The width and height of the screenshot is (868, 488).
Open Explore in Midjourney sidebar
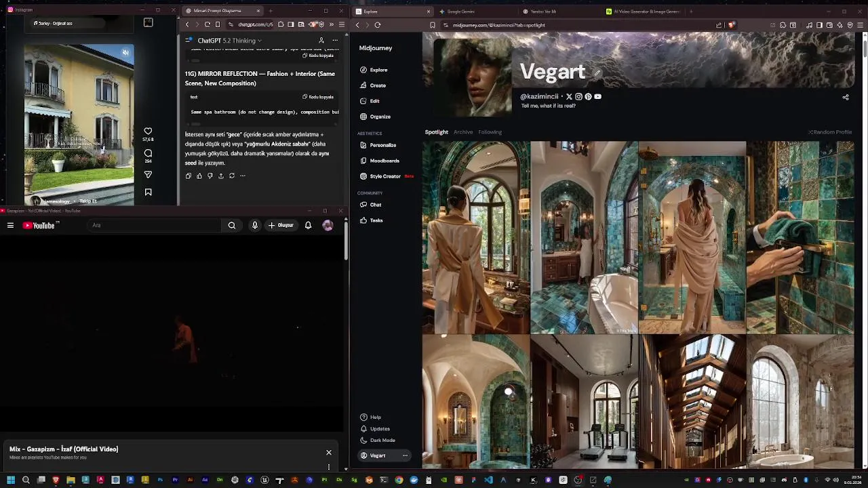coord(374,70)
